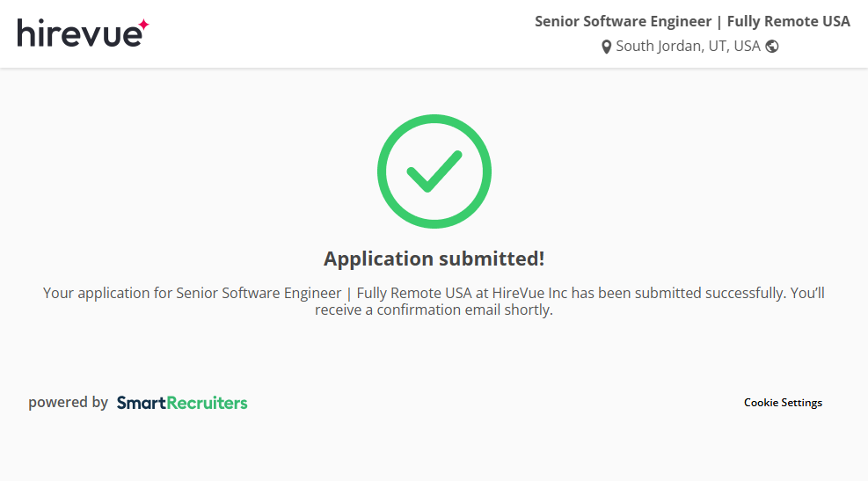
Task: Click the dark "Smart" part of the logo
Action: click(136, 403)
